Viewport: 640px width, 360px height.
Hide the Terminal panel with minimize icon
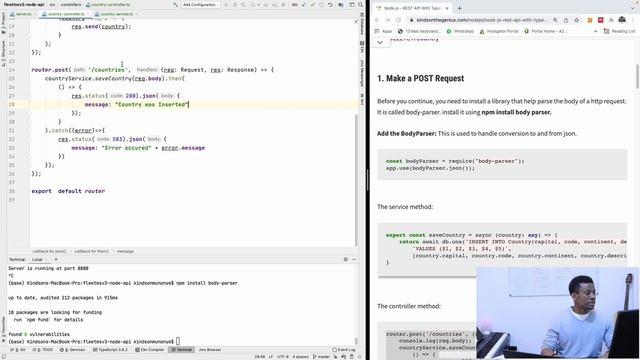(354, 259)
